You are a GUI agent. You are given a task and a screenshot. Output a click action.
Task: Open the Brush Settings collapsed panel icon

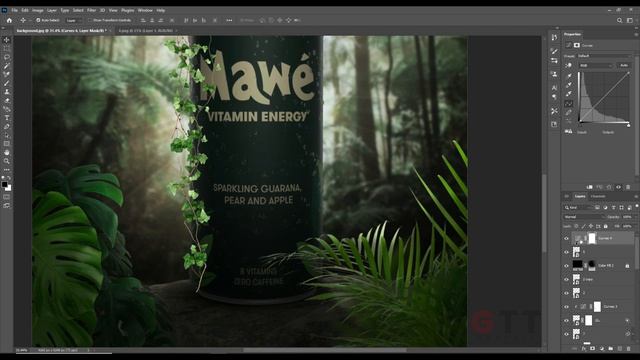tap(554, 51)
